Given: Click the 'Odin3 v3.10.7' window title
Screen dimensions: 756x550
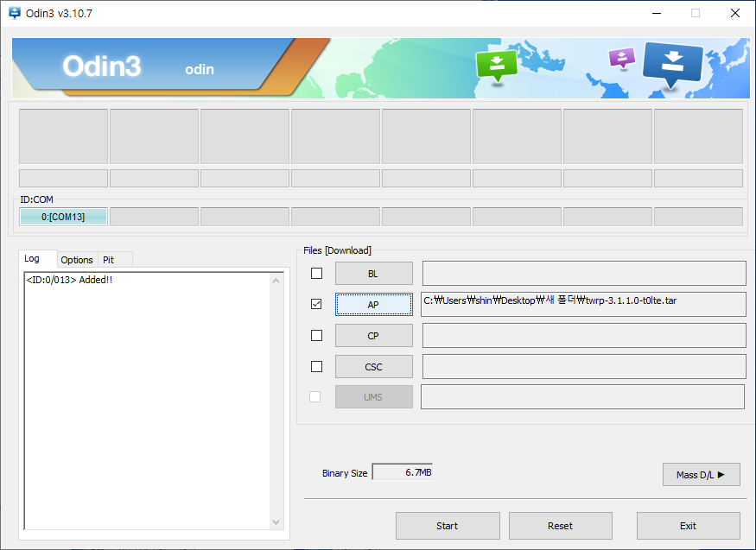Looking at the screenshot, I should 59,14.
